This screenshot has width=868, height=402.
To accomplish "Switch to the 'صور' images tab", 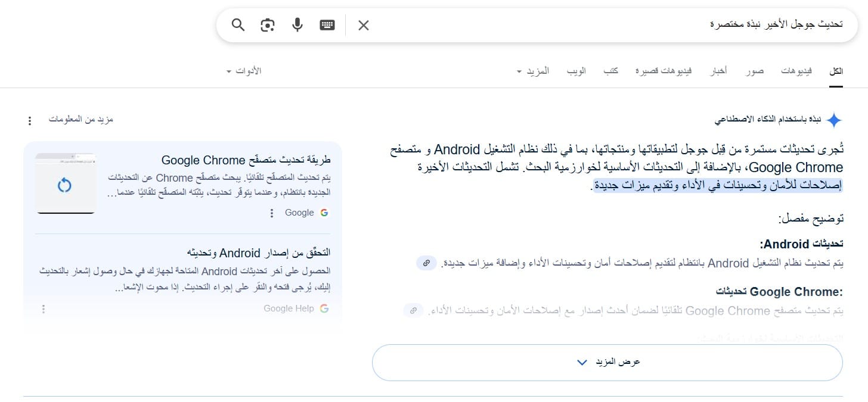I will (x=754, y=71).
